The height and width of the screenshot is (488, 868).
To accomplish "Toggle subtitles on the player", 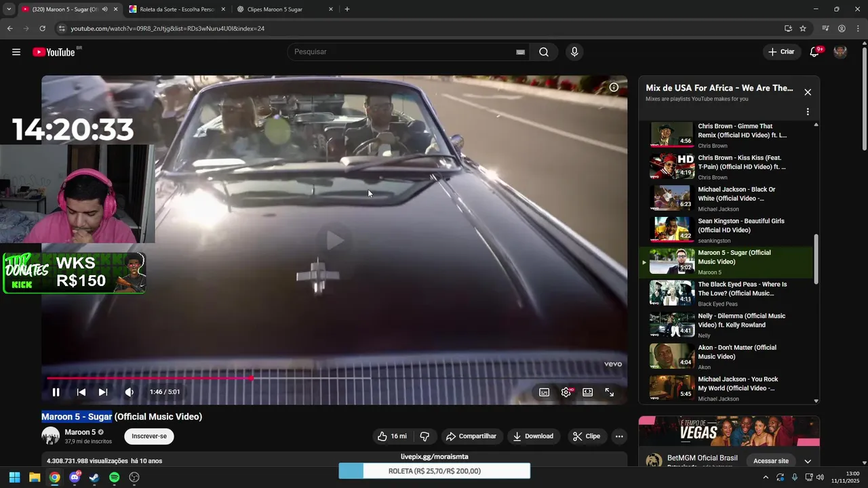I will click(544, 392).
